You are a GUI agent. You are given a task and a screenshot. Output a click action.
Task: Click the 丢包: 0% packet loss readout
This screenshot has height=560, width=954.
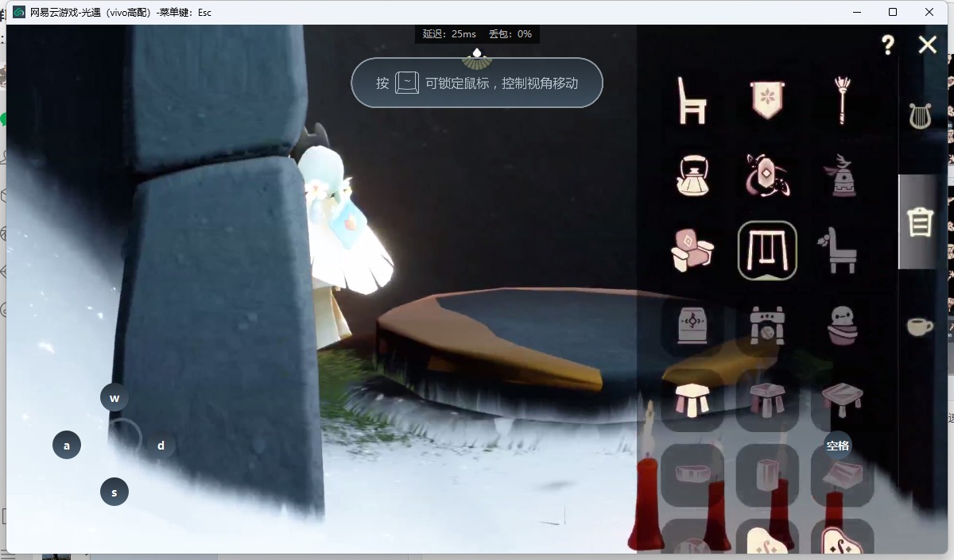510,34
